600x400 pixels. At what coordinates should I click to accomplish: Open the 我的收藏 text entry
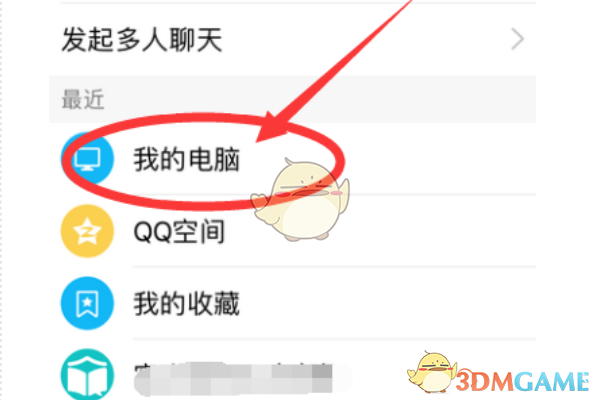click(x=186, y=304)
